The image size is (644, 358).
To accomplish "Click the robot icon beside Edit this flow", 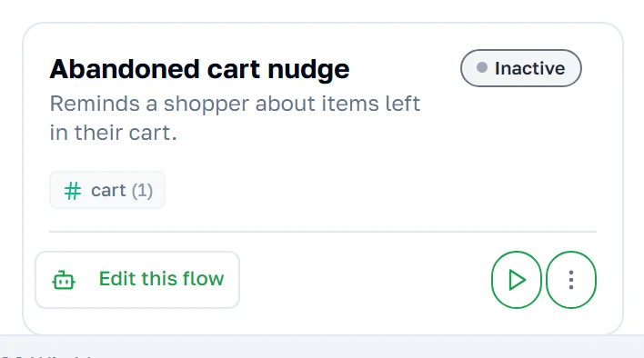I will point(64,280).
